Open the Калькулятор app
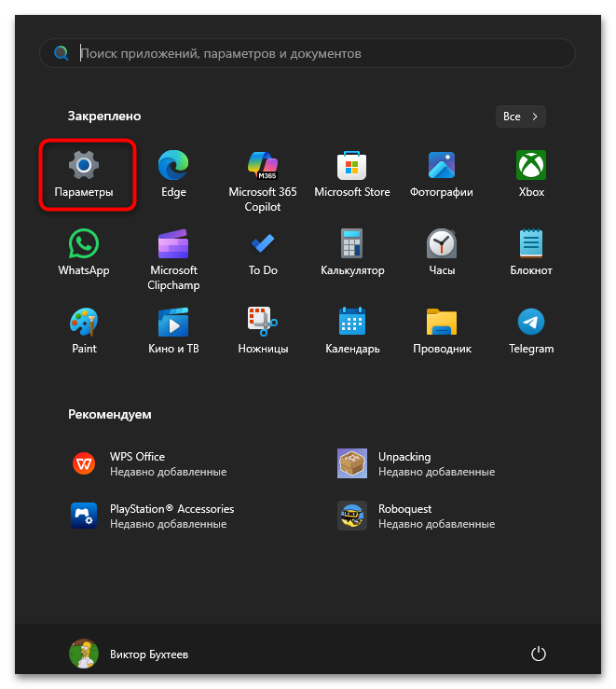Viewport: 616px width, 689px height. click(x=352, y=253)
